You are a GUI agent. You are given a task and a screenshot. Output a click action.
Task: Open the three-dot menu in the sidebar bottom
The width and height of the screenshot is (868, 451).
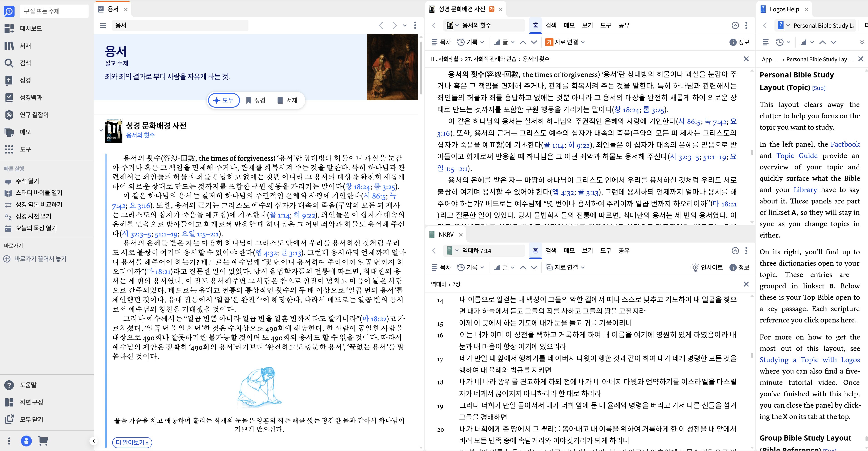pyautogui.click(x=9, y=441)
